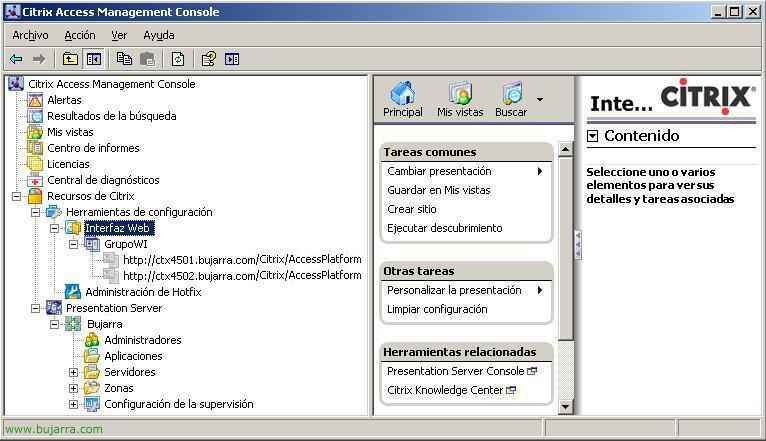
Task: Click the up-one-level folder toolbar icon
Action: point(70,59)
